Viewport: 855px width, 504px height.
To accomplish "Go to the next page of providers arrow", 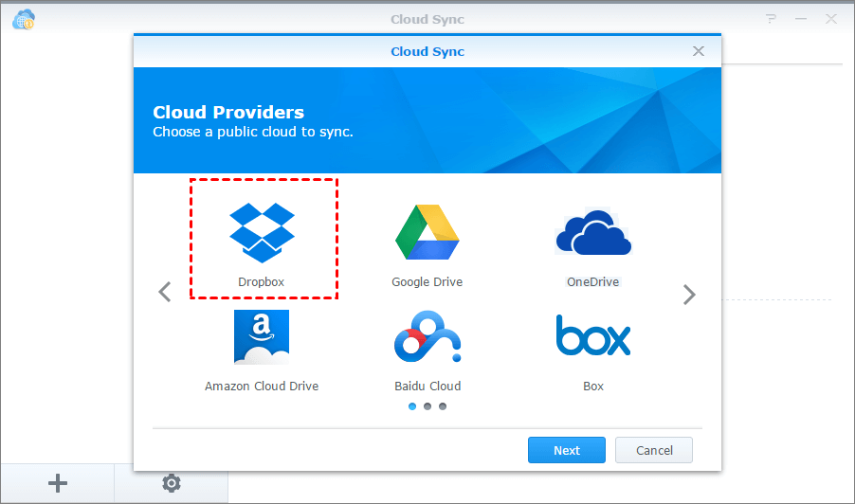I will [x=689, y=295].
